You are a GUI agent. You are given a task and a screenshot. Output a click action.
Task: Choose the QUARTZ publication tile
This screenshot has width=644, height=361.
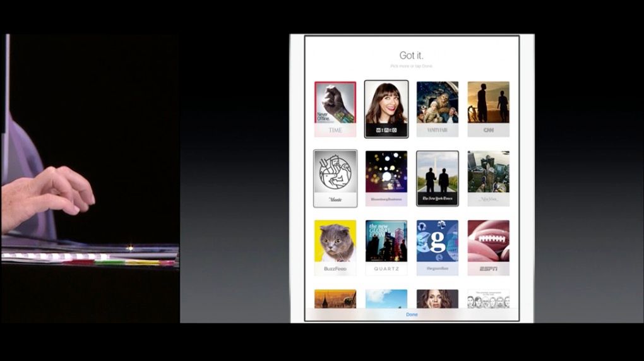click(386, 247)
